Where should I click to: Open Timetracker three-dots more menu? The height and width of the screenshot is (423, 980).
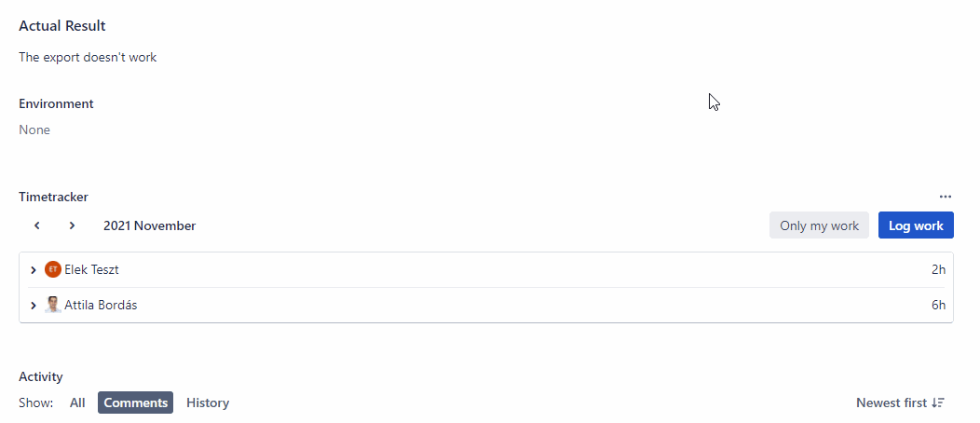click(945, 197)
